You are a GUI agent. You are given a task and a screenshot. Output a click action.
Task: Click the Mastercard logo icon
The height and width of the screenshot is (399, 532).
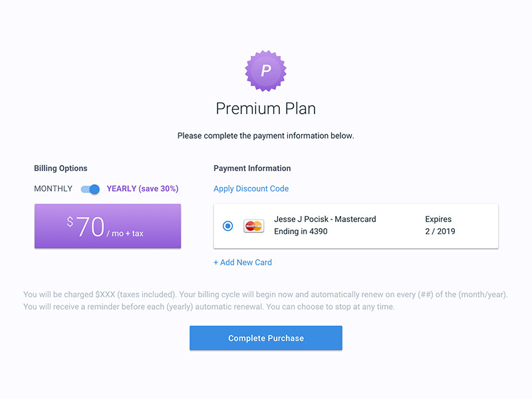(x=253, y=226)
